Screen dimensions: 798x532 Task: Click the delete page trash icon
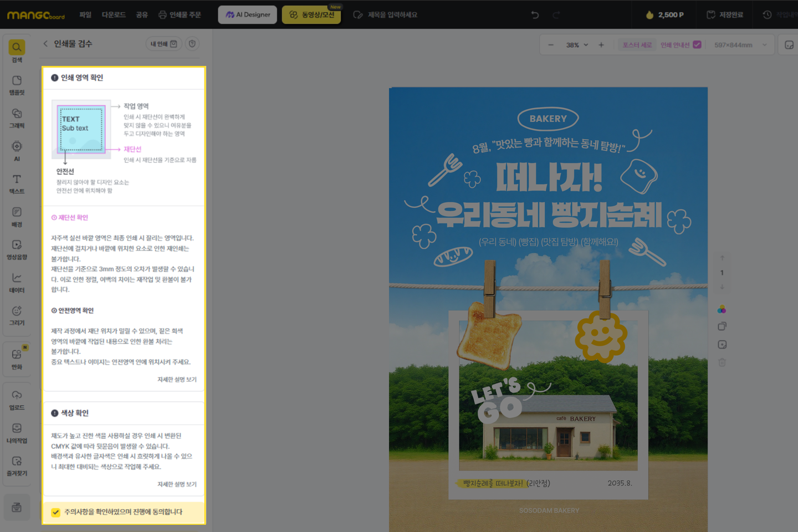(722, 362)
